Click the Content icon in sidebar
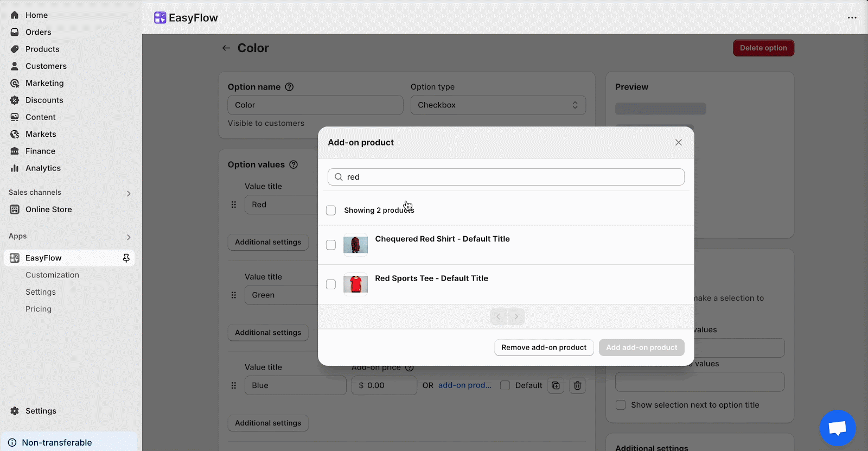This screenshot has width=868, height=451. 15,117
